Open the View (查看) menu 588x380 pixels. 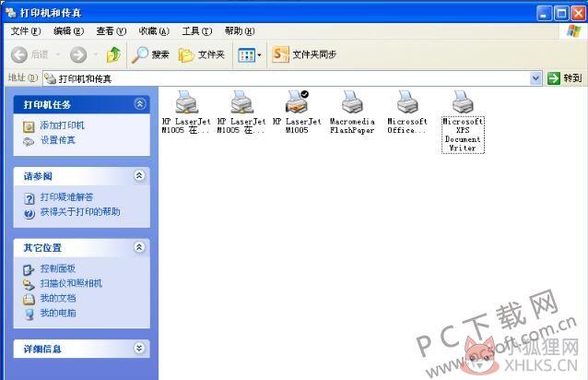(x=112, y=31)
